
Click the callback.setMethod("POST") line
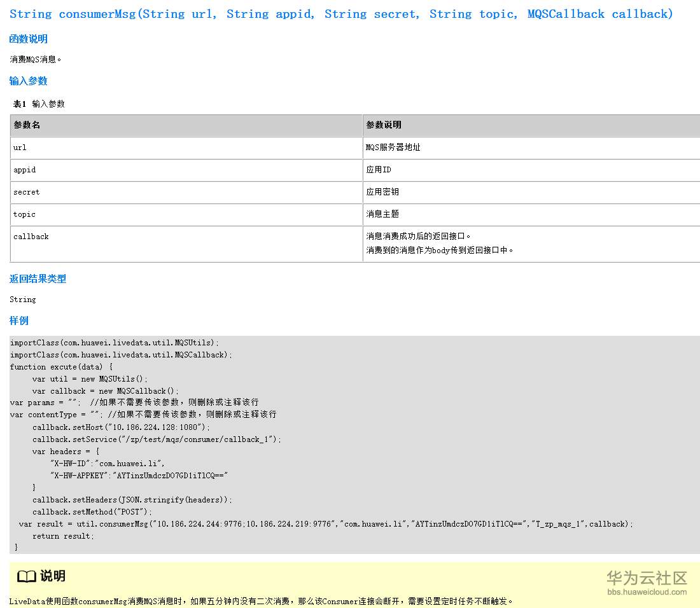coord(92,512)
